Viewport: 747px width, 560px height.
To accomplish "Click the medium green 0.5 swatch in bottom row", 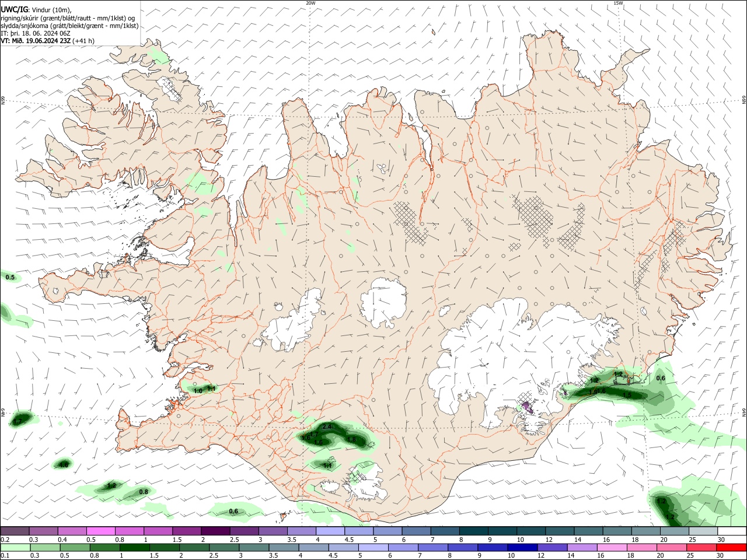I will point(75,548).
